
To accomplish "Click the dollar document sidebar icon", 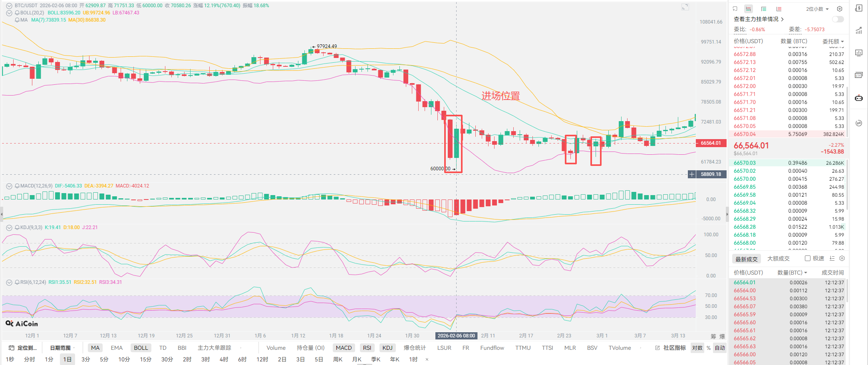I will pyautogui.click(x=858, y=8).
